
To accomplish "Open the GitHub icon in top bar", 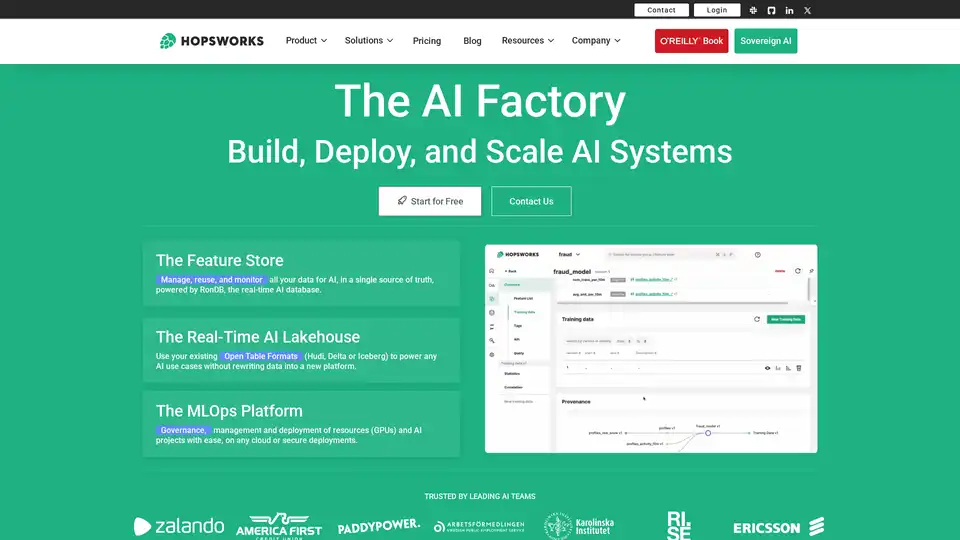I will point(771,10).
